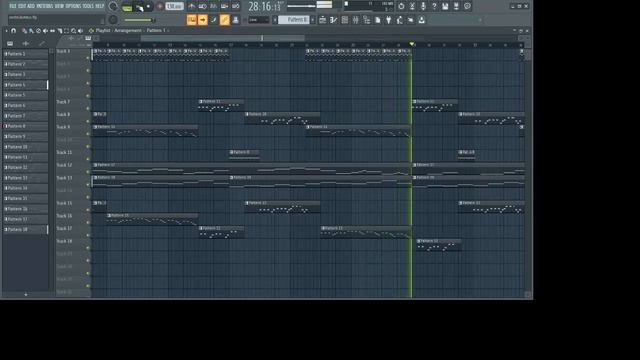Select Pattern 18 in the picker list
This screenshot has width=640, height=360.
coord(25,229)
